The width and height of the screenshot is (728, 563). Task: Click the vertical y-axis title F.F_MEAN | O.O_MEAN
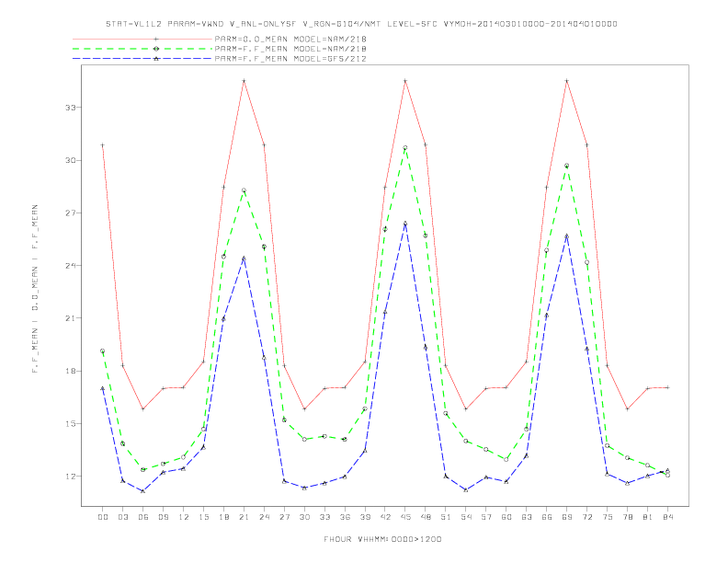[x=35, y=289]
